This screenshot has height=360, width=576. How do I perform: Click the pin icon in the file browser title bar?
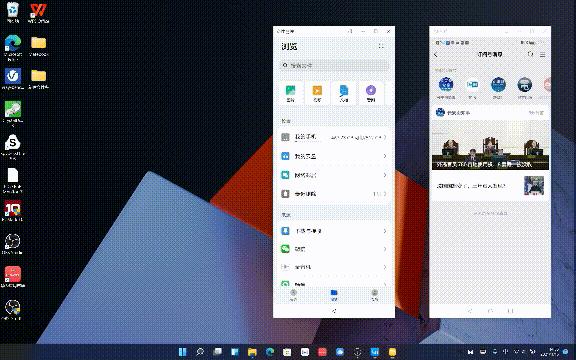click(x=350, y=31)
